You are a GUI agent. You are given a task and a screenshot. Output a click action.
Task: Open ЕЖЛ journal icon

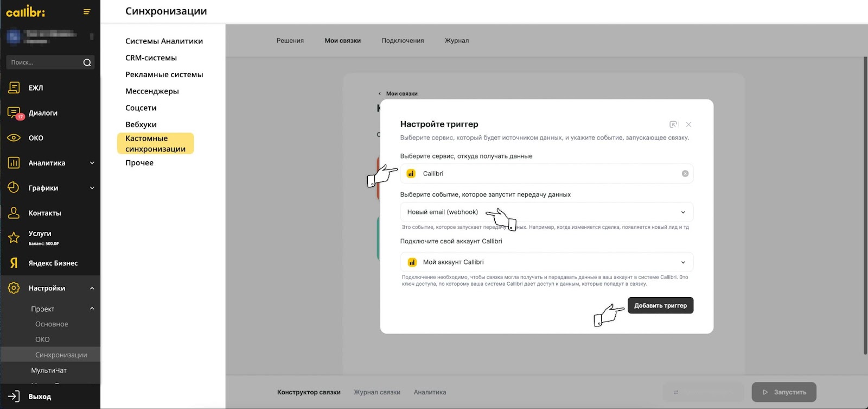tap(14, 87)
